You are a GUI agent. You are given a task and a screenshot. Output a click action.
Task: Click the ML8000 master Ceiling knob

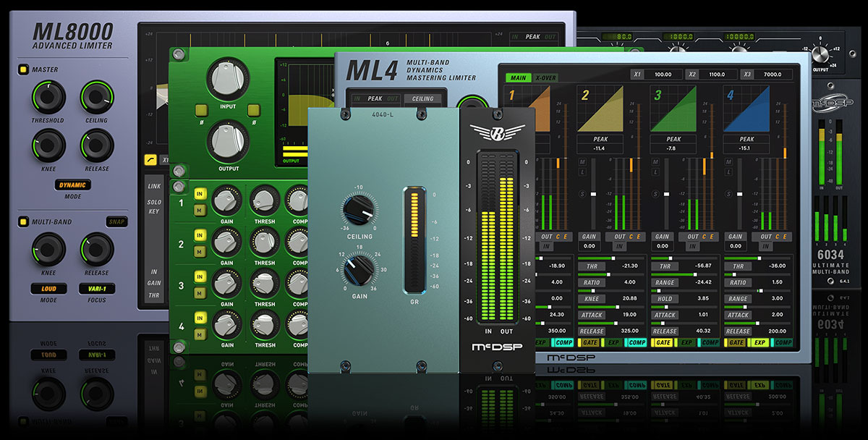96,96
